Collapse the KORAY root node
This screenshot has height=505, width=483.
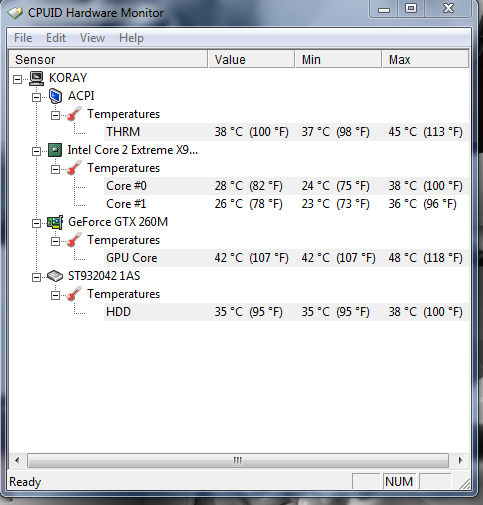coord(17,79)
